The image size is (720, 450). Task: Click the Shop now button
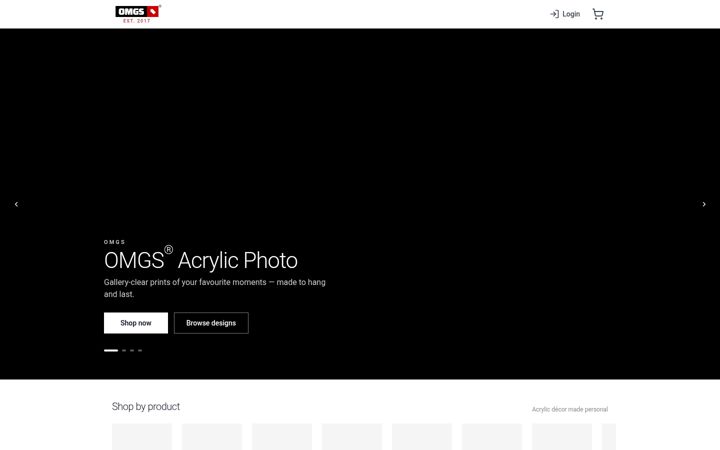tap(136, 323)
